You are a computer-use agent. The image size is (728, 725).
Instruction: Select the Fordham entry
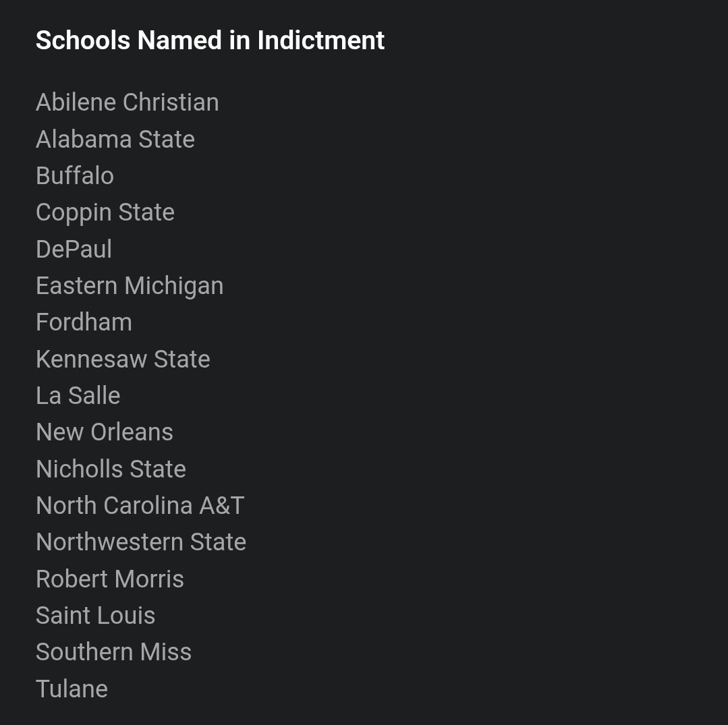click(84, 322)
